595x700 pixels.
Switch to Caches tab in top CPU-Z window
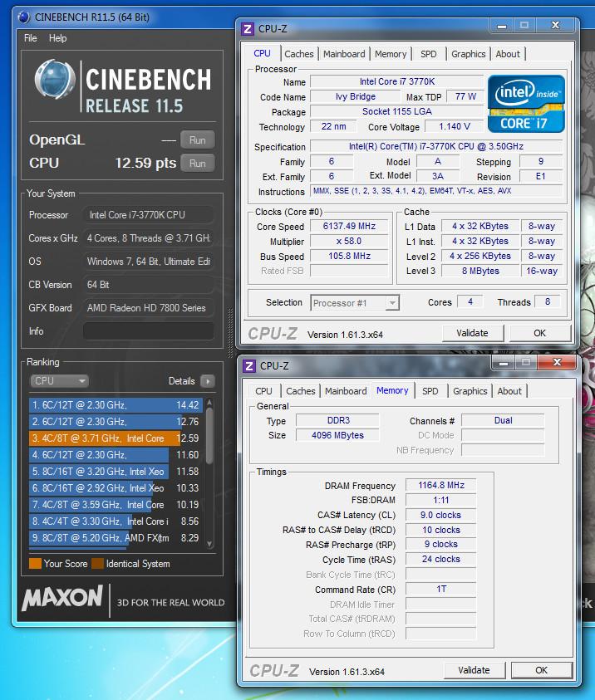299,54
